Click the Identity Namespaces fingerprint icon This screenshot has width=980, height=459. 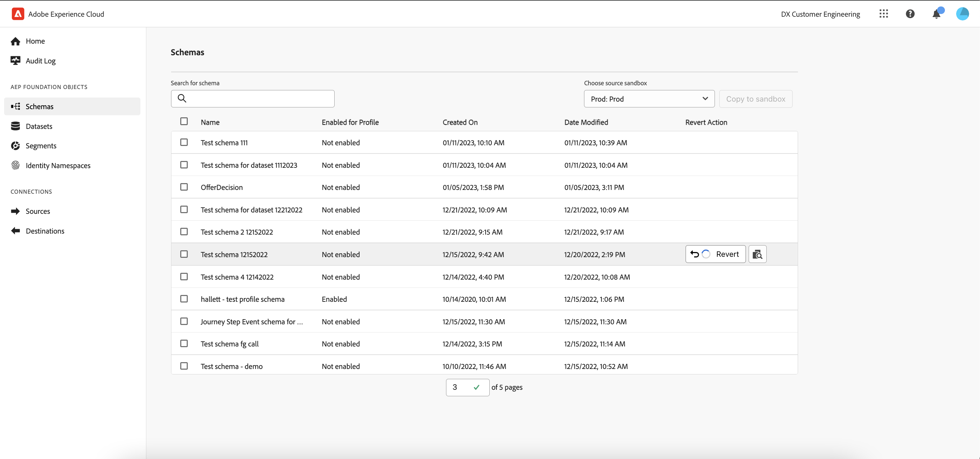15,165
